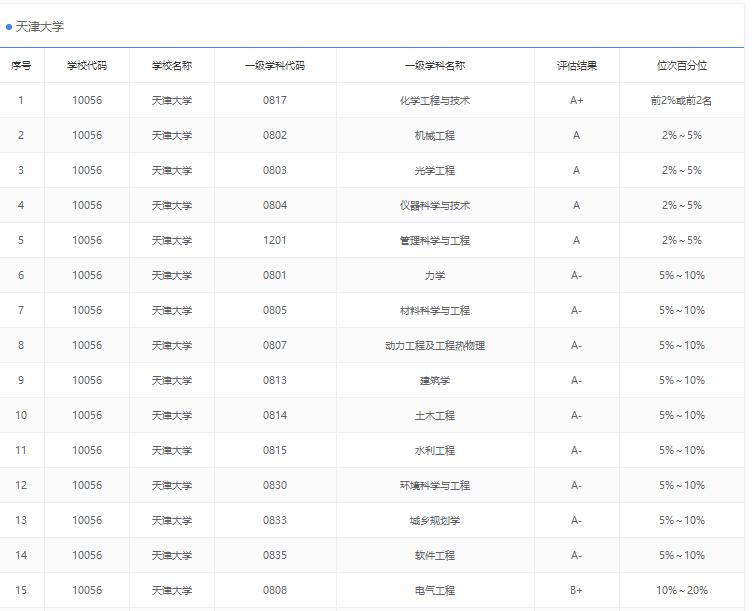Click the 序号 column header
This screenshot has width=755, height=611.
(21, 65)
